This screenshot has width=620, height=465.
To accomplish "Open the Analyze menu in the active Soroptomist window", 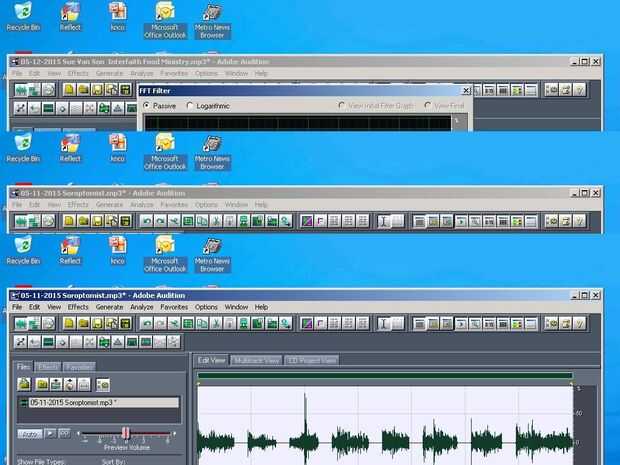I will 142,307.
